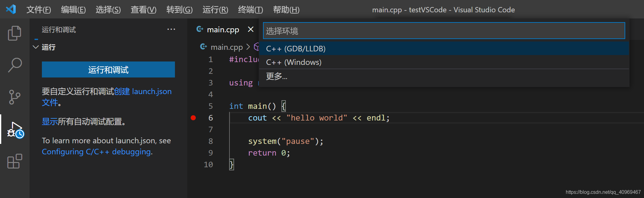Click the C++ file icon in breadcrumb
Screen dimensions: 644x198
[x=204, y=47]
